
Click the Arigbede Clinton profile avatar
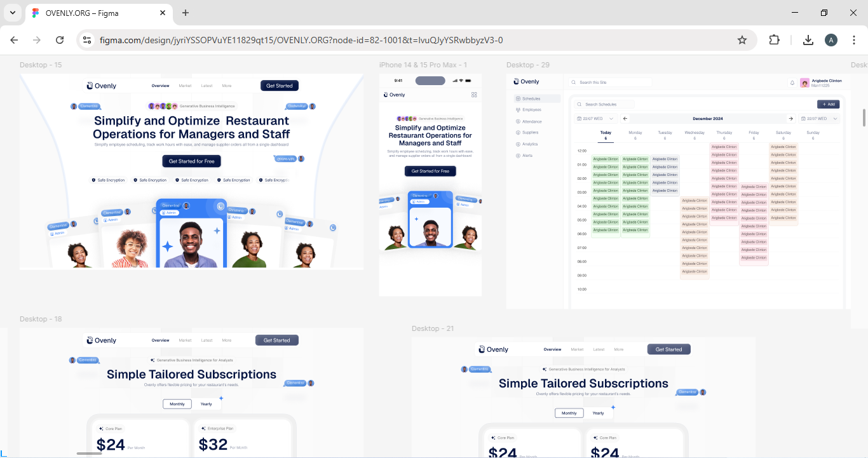coord(804,83)
